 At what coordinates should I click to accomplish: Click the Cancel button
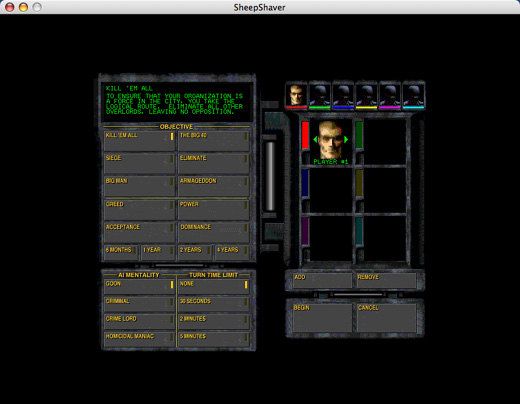pyautogui.click(x=386, y=318)
